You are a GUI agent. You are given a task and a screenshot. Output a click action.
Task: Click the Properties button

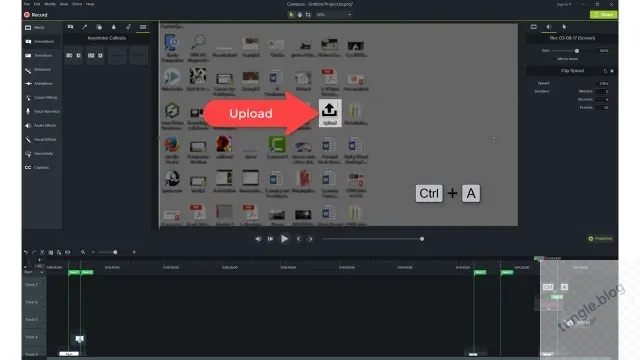pos(600,239)
